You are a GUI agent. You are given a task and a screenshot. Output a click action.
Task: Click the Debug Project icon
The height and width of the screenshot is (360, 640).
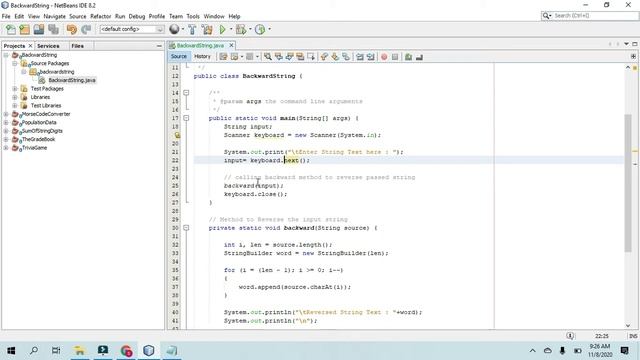(241, 29)
